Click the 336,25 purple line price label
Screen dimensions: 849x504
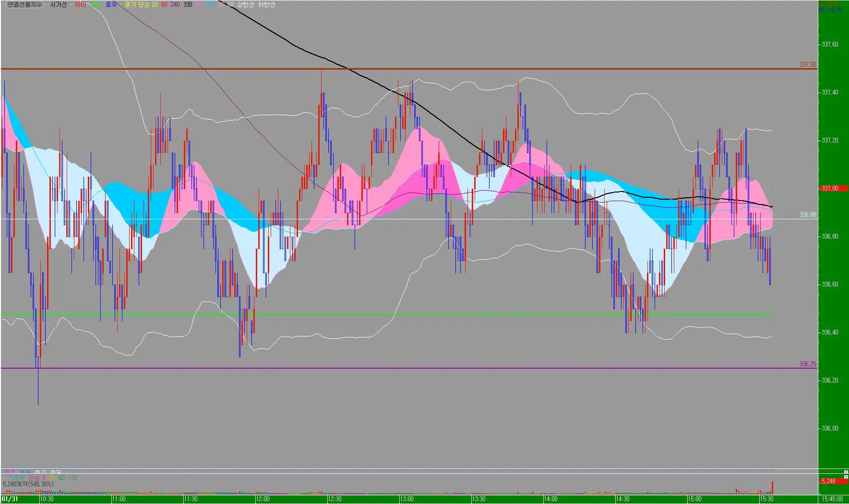(808, 364)
